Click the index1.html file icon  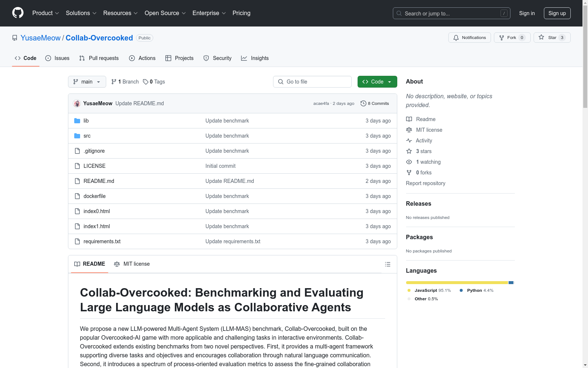77,226
